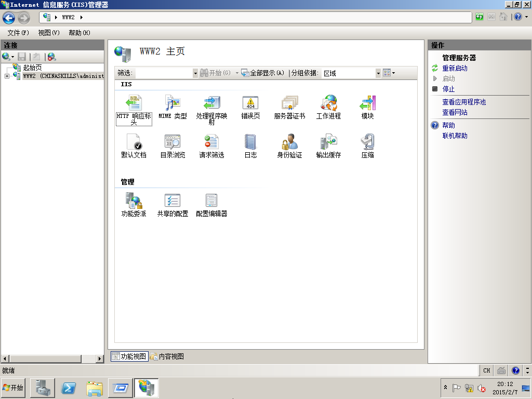Open 处理程序映射 handler mappings icon
The height and width of the screenshot is (399, 532).
pyautogui.click(x=212, y=110)
